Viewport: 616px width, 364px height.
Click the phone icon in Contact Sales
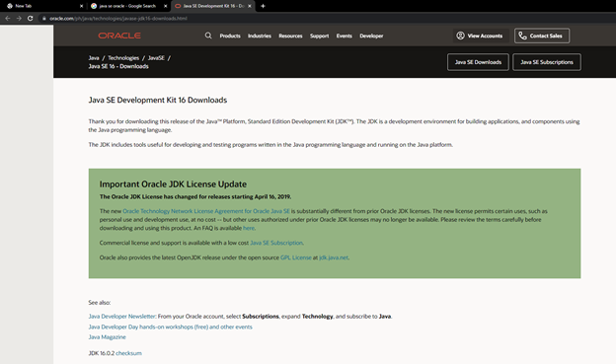coord(522,36)
